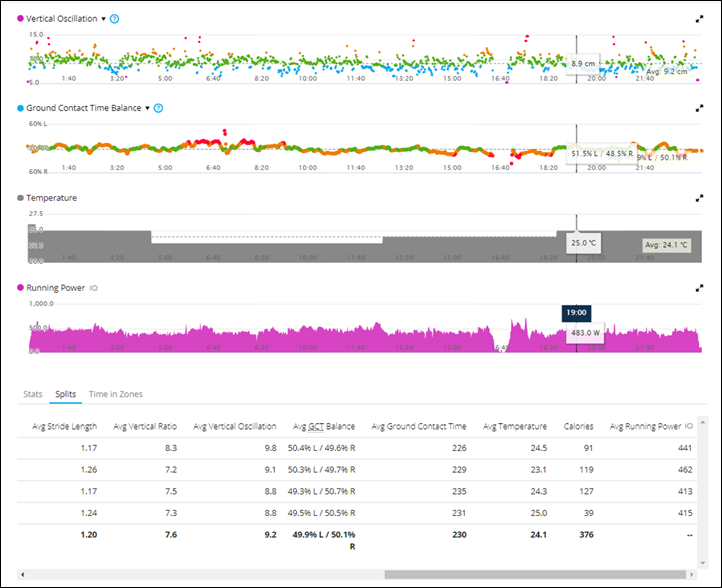722x588 pixels.
Task: Click the 25.0 °C temperature tooltip
Action: [x=583, y=243]
